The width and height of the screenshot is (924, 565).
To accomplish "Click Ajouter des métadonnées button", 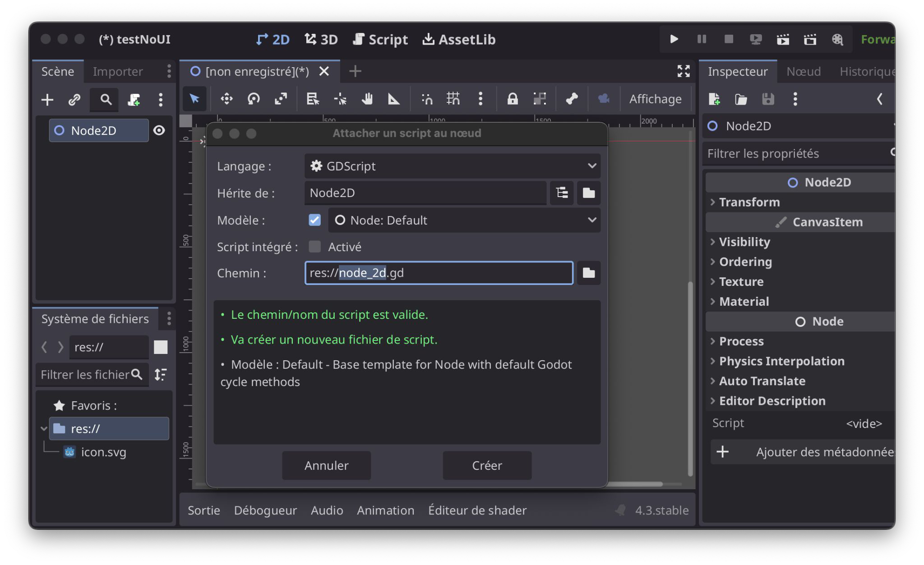I will click(x=803, y=452).
